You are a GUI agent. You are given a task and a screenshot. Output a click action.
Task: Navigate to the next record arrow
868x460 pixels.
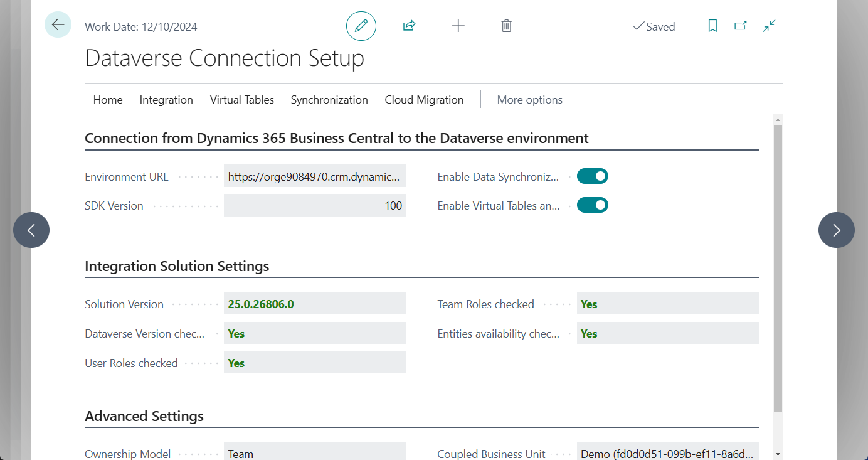[836, 230]
